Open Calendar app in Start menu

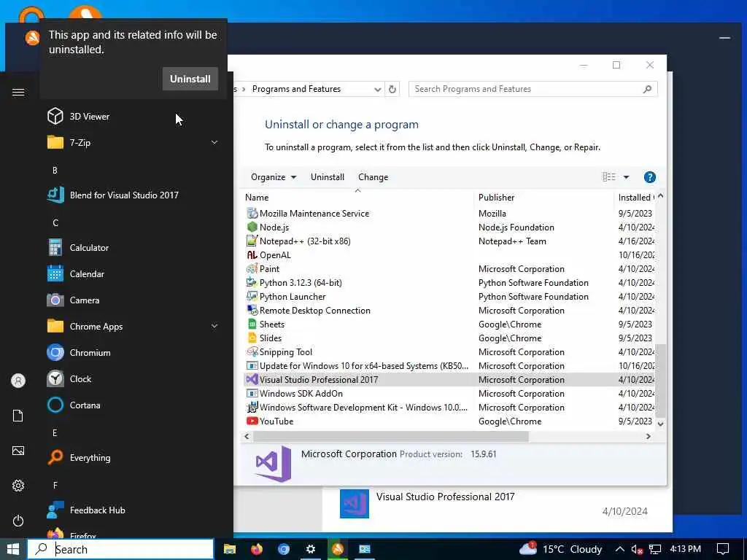[87, 274]
